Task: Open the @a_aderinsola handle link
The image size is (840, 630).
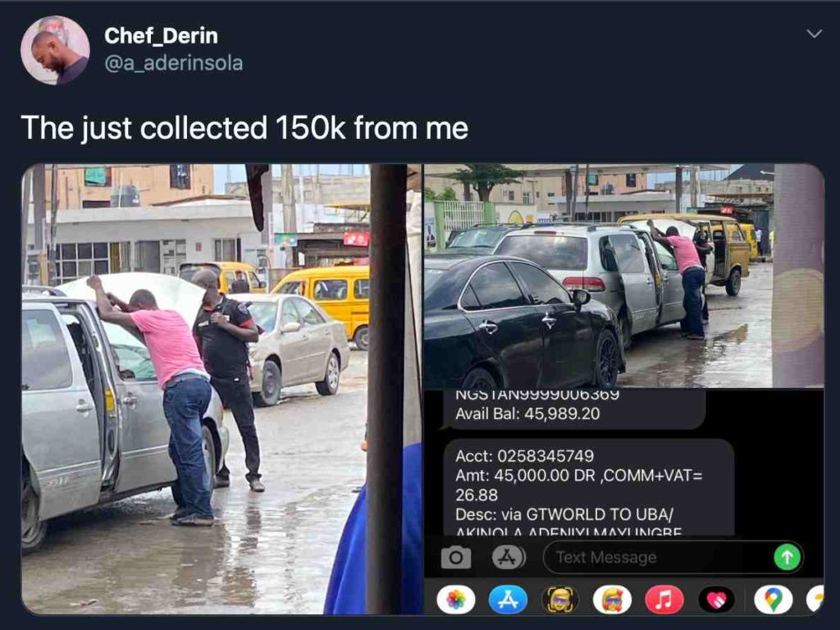Action: pos(174,63)
